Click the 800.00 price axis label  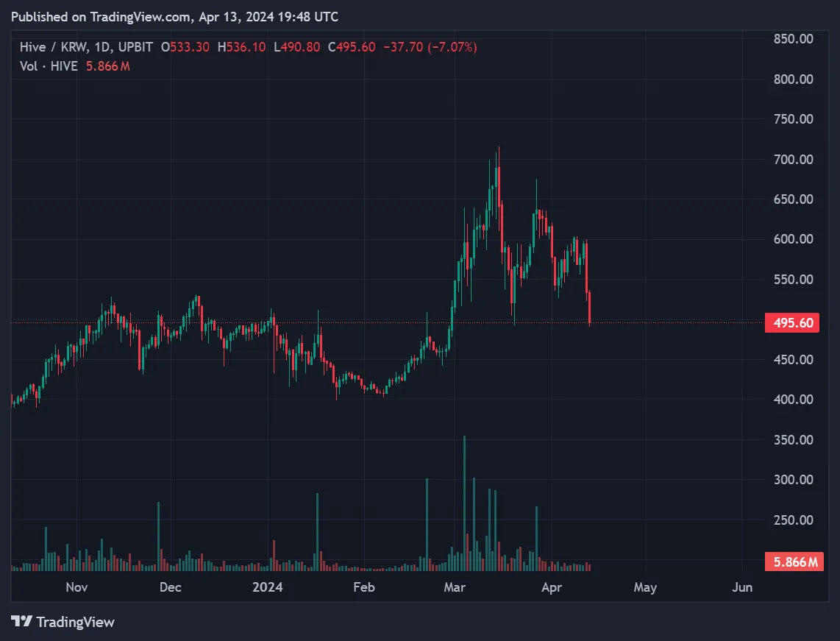click(x=794, y=79)
